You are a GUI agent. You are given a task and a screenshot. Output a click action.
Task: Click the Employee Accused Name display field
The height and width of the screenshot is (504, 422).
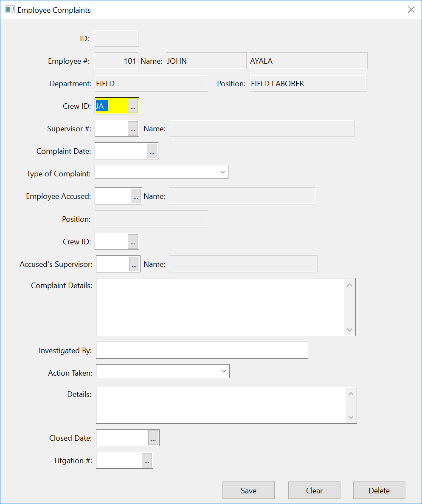tap(242, 196)
